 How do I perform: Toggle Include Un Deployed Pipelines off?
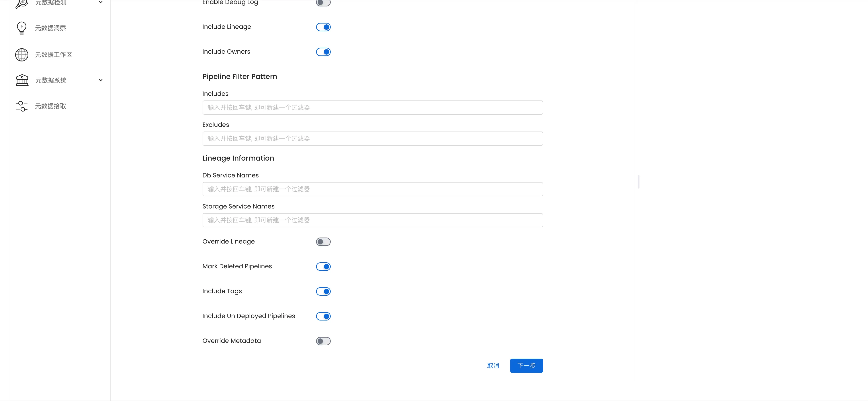(323, 316)
